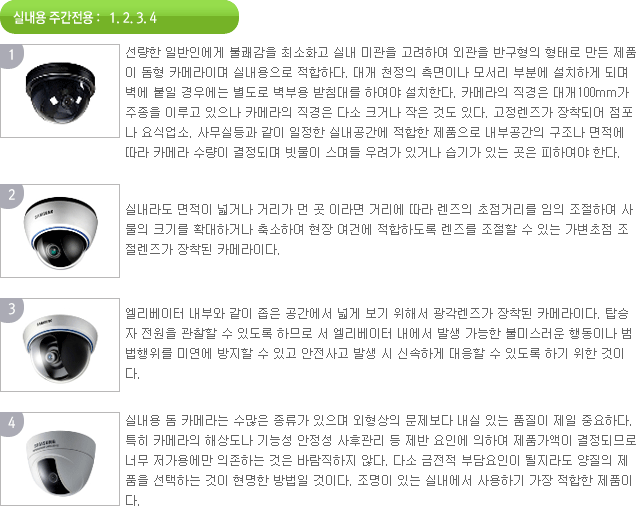
Task: Click the number 4 badge
Action: point(11,423)
